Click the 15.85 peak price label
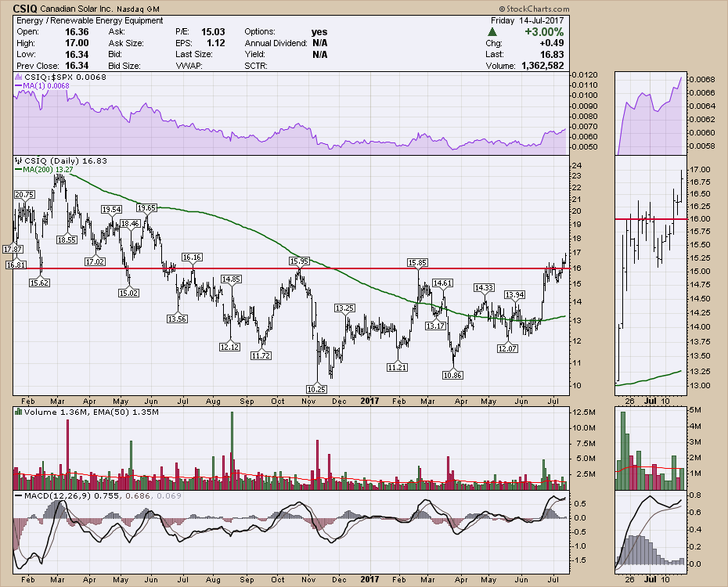Image resolution: width=728 pixels, height=587 pixels. 417,263
